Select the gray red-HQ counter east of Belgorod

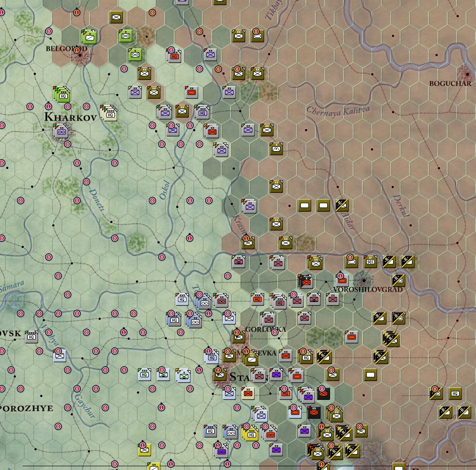click(174, 56)
